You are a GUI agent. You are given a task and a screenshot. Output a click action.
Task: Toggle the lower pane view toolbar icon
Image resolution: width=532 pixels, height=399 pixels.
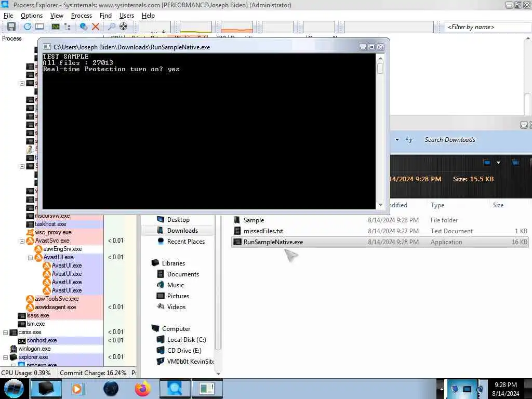(x=39, y=26)
